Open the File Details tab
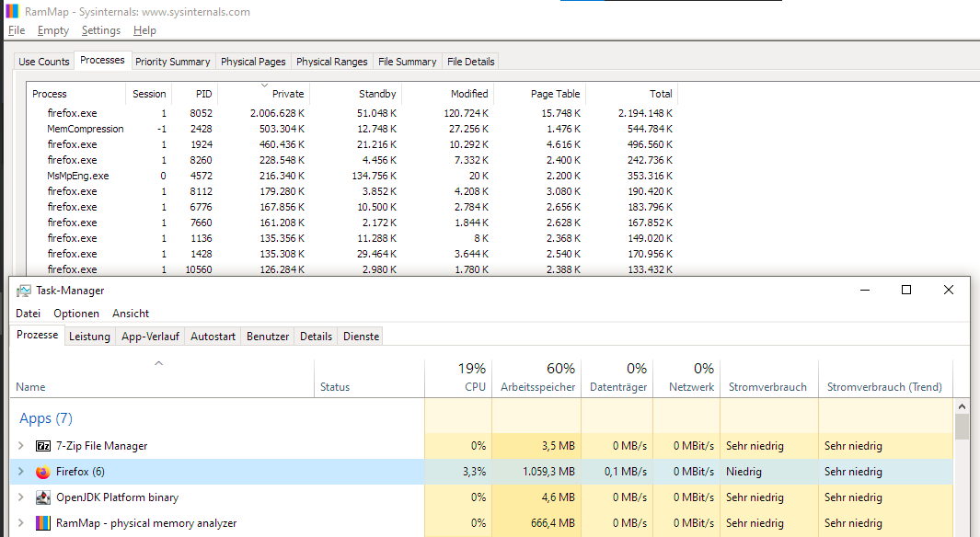 coord(470,62)
